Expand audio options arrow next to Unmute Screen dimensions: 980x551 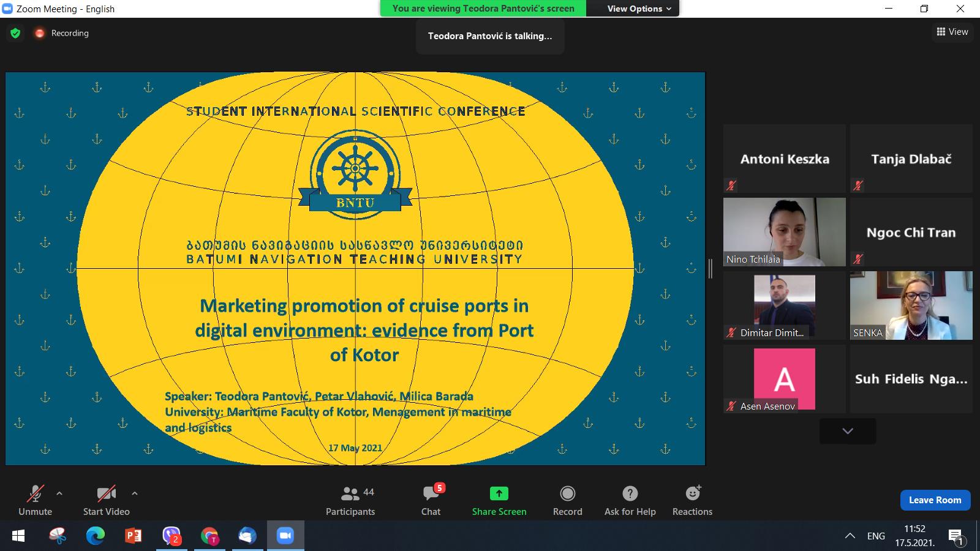tap(59, 493)
